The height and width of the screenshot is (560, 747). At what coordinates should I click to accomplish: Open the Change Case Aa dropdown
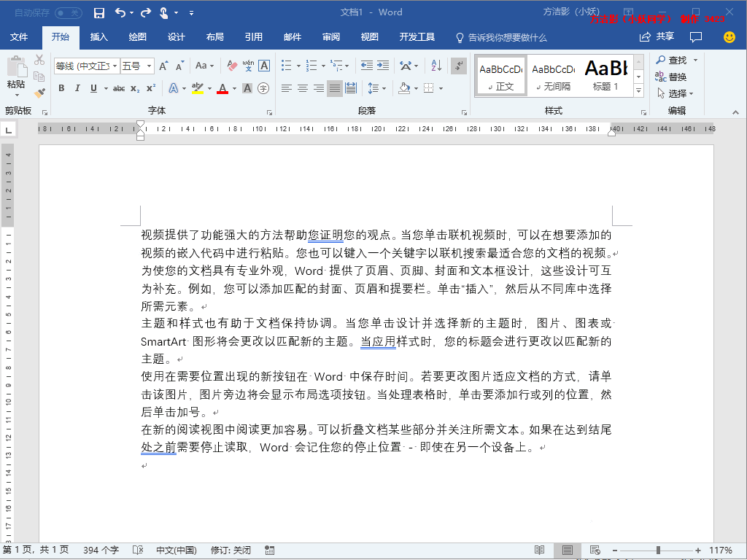(205, 66)
